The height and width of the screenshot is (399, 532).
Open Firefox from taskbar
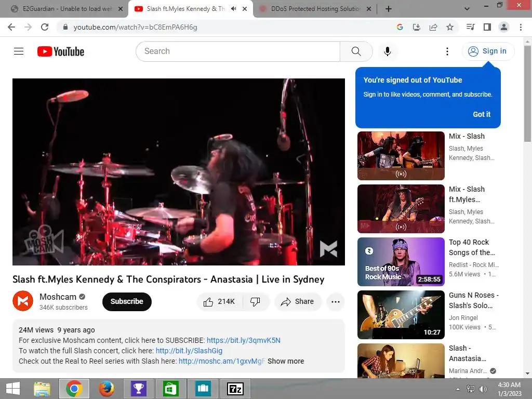[106, 389]
